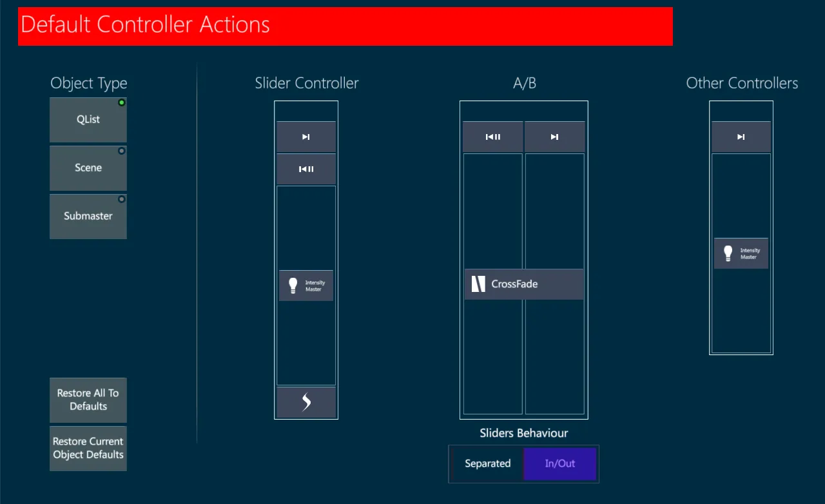Set Sliders Behaviour to In/Out
The image size is (825, 504).
tap(560, 463)
